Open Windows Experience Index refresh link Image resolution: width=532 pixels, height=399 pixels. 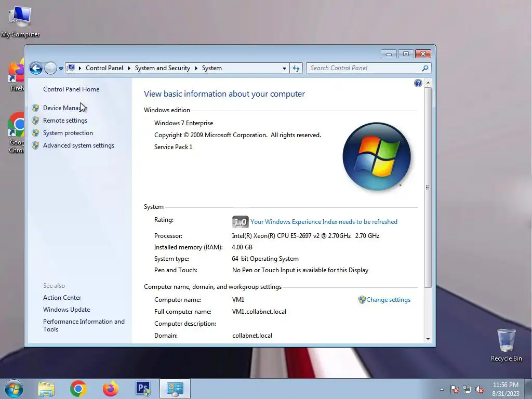pyautogui.click(x=324, y=222)
